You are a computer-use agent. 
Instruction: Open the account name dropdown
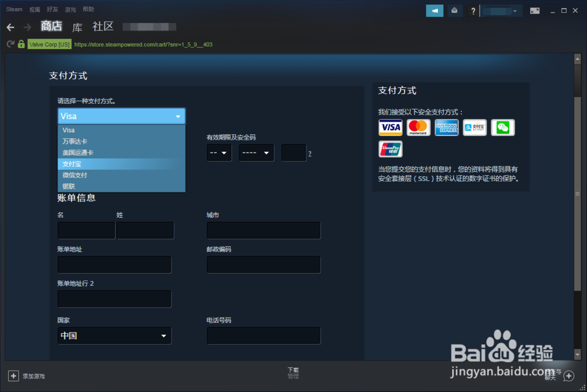click(x=501, y=11)
